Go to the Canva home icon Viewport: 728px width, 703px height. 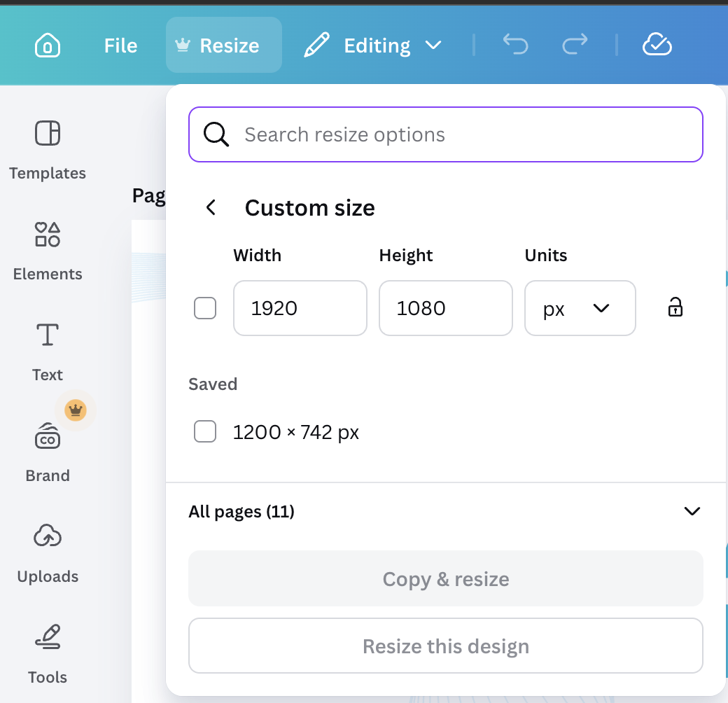tap(47, 46)
